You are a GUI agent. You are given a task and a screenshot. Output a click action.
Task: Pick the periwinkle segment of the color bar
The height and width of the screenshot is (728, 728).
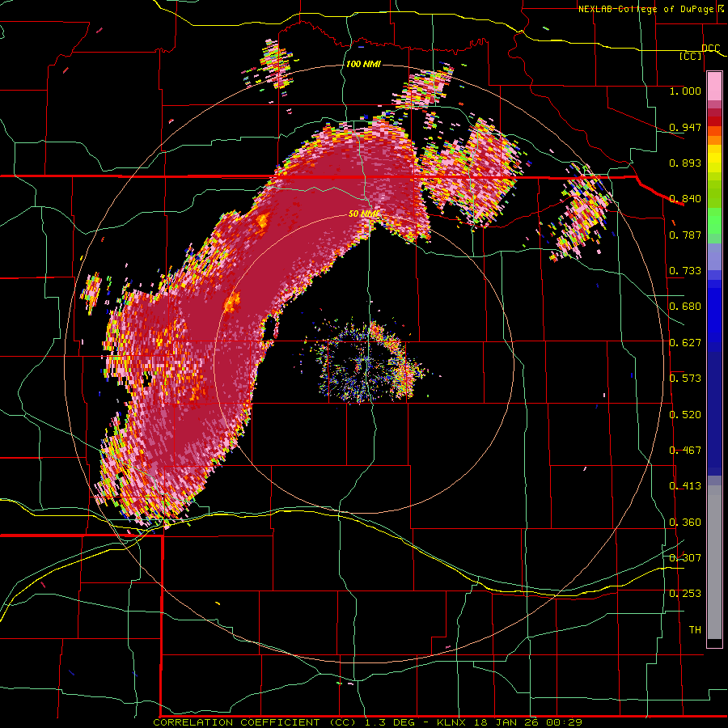pos(714,256)
